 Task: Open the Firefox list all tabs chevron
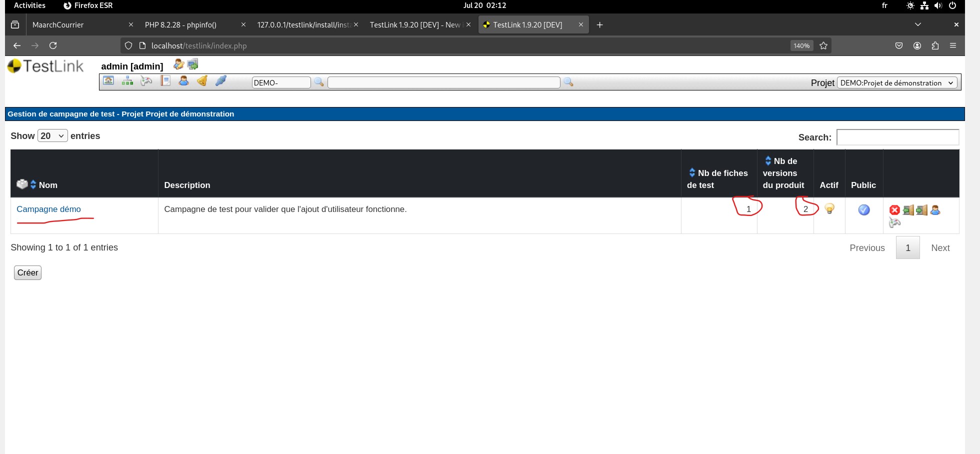pyautogui.click(x=917, y=24)
